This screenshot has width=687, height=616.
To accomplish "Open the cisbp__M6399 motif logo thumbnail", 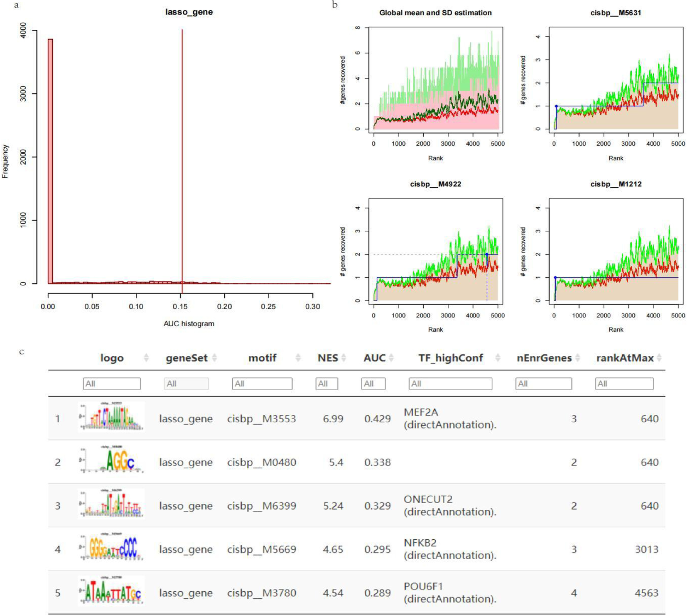I will [111, 504].
